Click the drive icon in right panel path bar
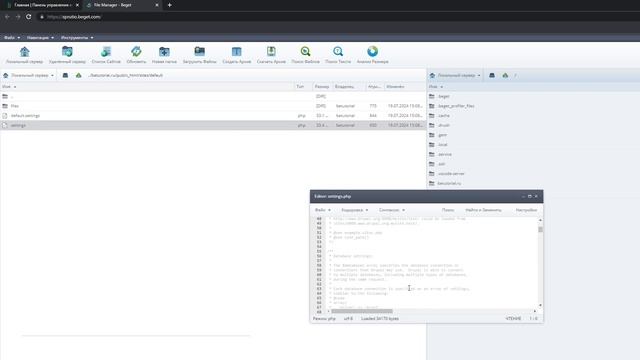 click(x=492, y=76)
